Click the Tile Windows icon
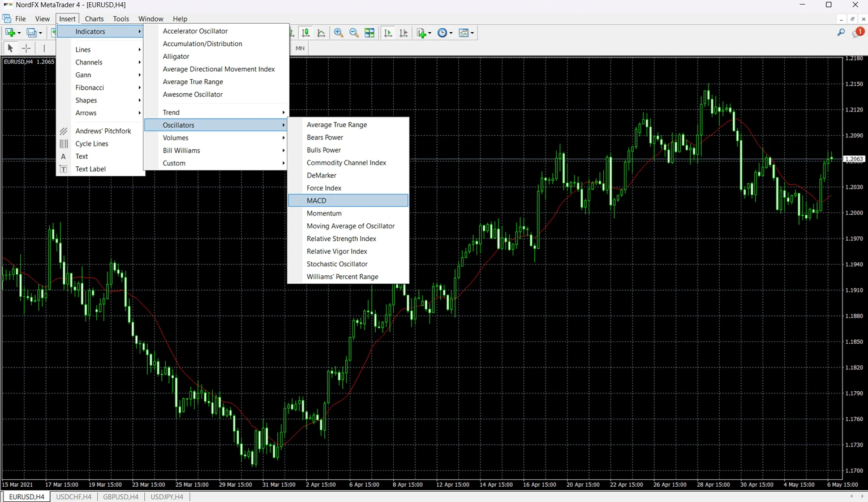The width and height of the screenshot is (868, 502). pos(369,33)
